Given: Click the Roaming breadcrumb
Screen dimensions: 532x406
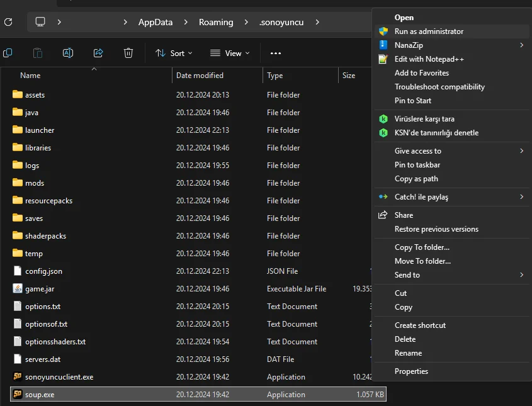Looking at the screenshot, I should click(216, 23).
